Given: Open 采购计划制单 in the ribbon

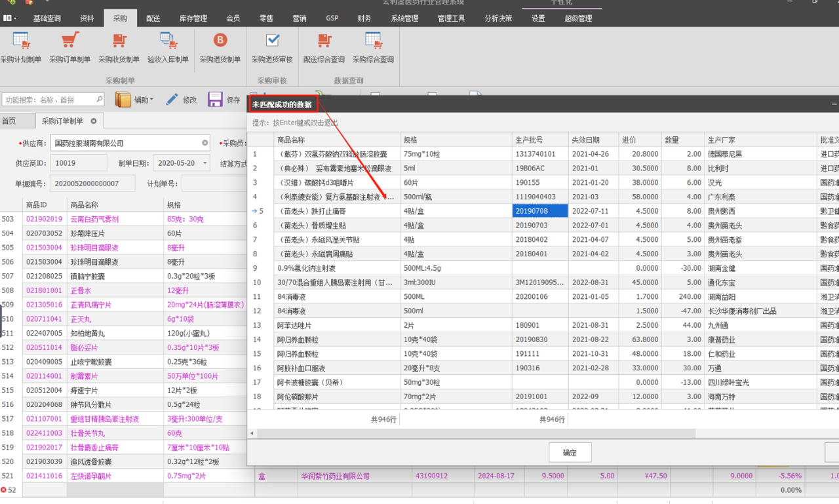Looking at the screenshot, I should (x=21, y=48).
